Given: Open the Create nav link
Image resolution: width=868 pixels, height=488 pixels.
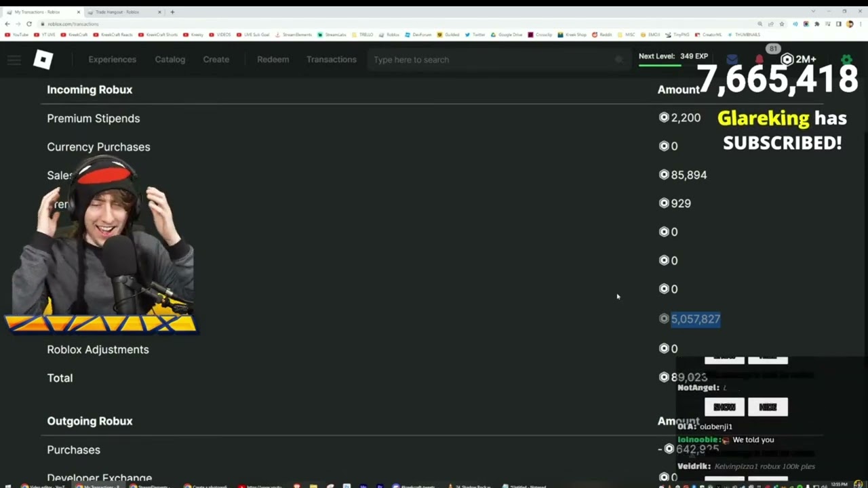Looking at the screenshot, I should (216, 60).
